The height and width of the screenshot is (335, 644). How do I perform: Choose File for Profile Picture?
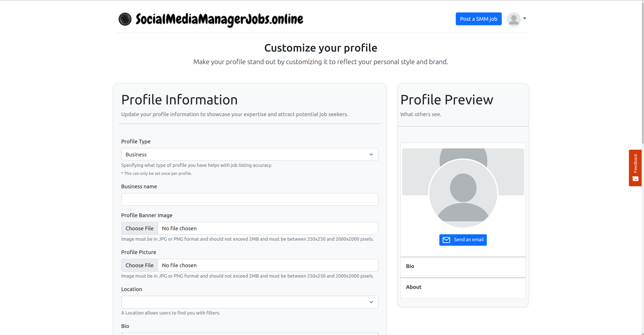click(x=140, y=265)
